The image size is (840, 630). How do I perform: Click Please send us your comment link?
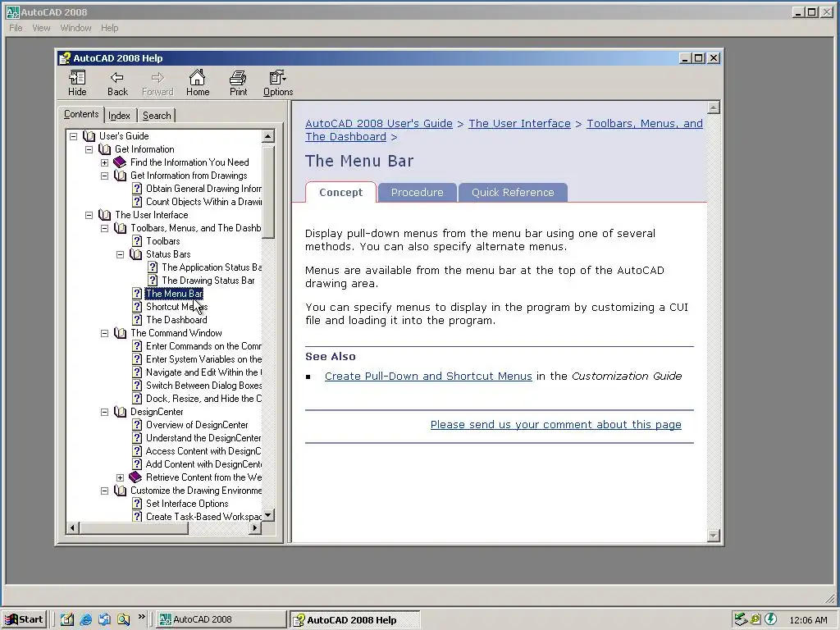pos(556,425)
